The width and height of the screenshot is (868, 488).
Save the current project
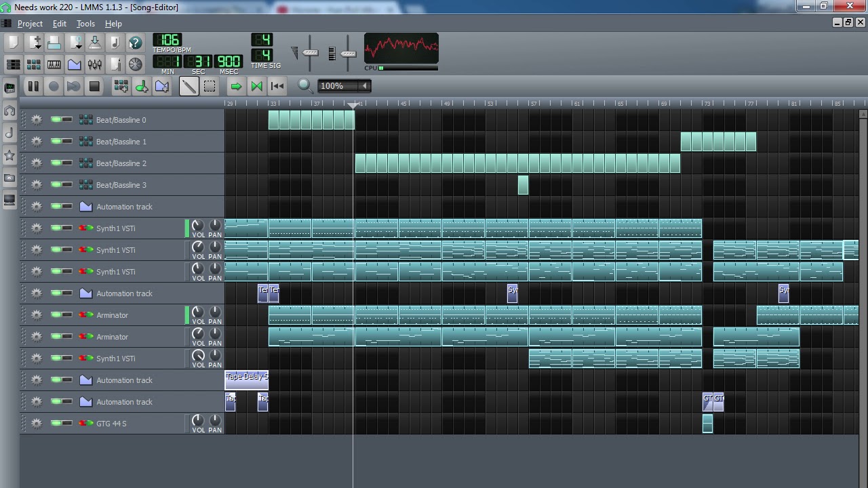coord(94,43)
